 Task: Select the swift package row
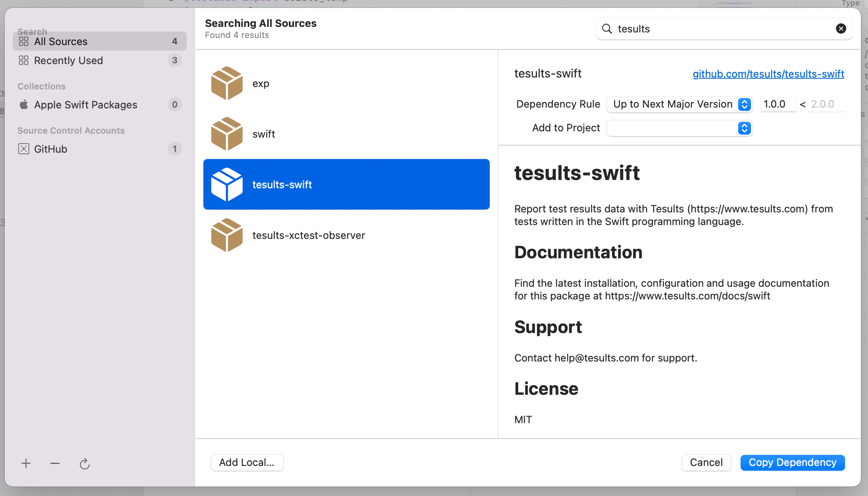[x=347, y=134]
